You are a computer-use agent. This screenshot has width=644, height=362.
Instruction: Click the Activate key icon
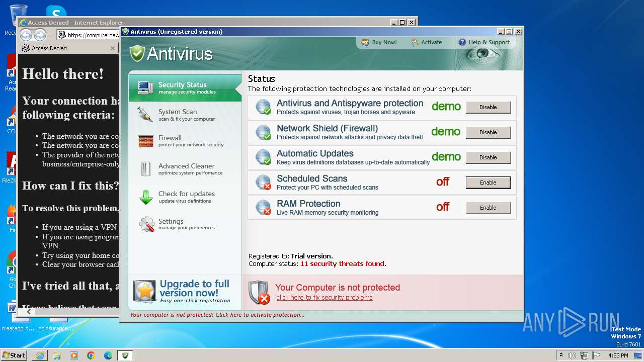[x=415, y=43]
